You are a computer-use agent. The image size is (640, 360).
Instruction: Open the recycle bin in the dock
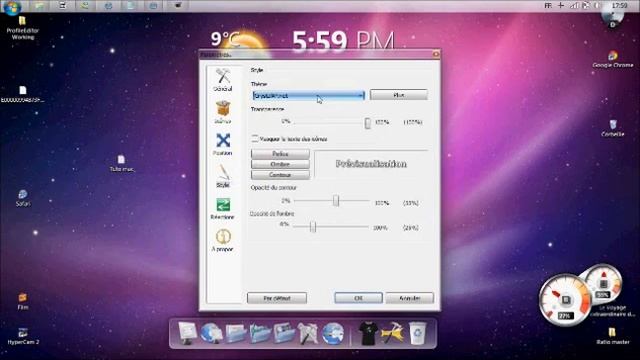(418, 333)
